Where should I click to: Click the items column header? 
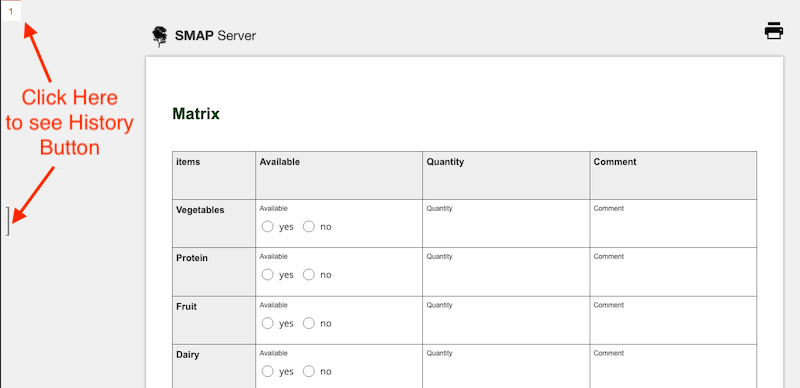[x=214, y=175]
